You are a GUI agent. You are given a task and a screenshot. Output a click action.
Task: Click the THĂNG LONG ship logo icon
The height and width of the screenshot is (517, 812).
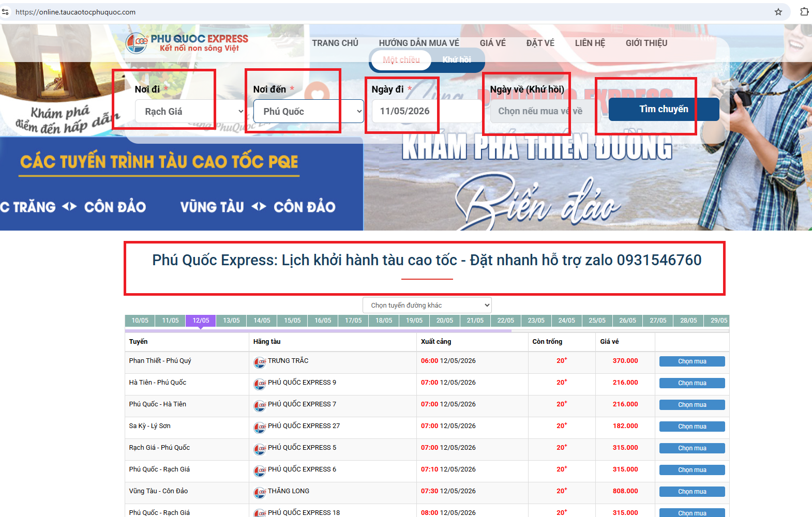259,492
